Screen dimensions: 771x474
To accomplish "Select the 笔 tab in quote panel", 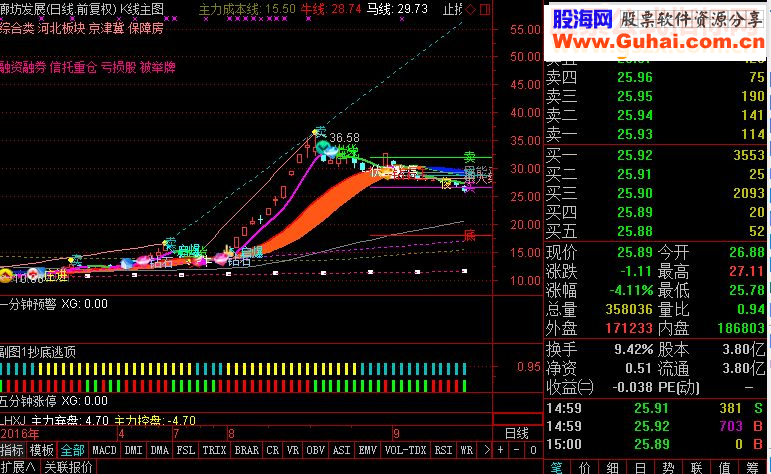I will (556, 468).
